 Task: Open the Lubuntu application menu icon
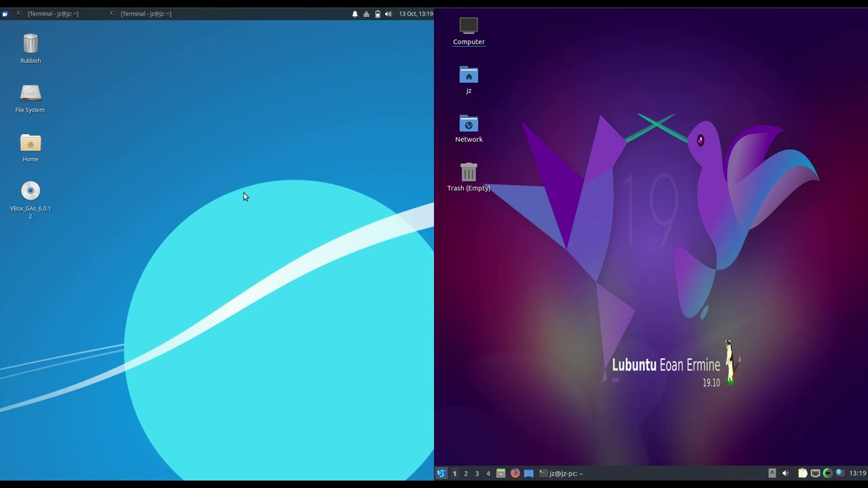point(441,473)
